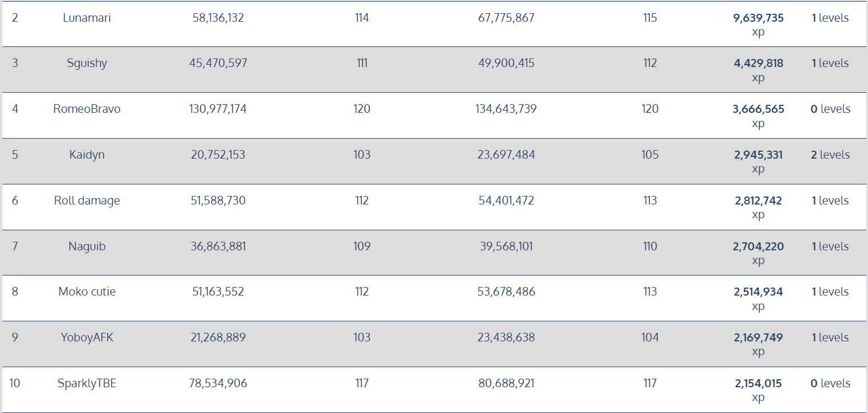
Task: Click Kaidyn's 2 levels gained cell
Action: (x=830, y=155)
